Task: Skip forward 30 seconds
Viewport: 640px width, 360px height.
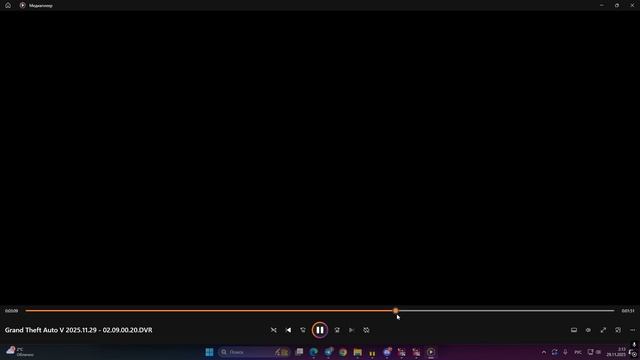Action: 337,330
